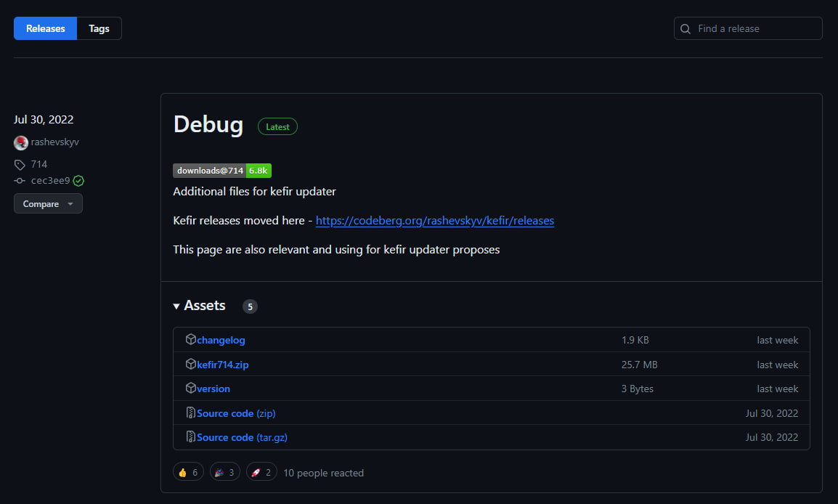This screenshot has width=838, height=504.
Task: Click the tag icon beside 714
Action: [x=20, y=165]
